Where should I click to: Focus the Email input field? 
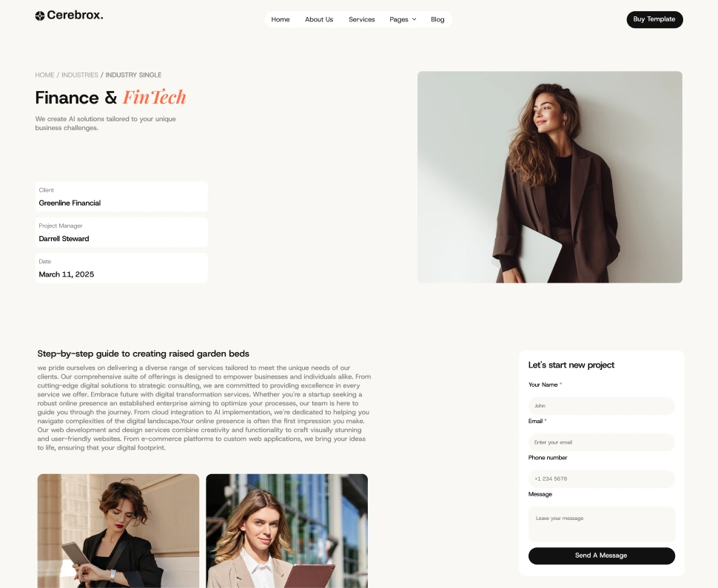601,442
